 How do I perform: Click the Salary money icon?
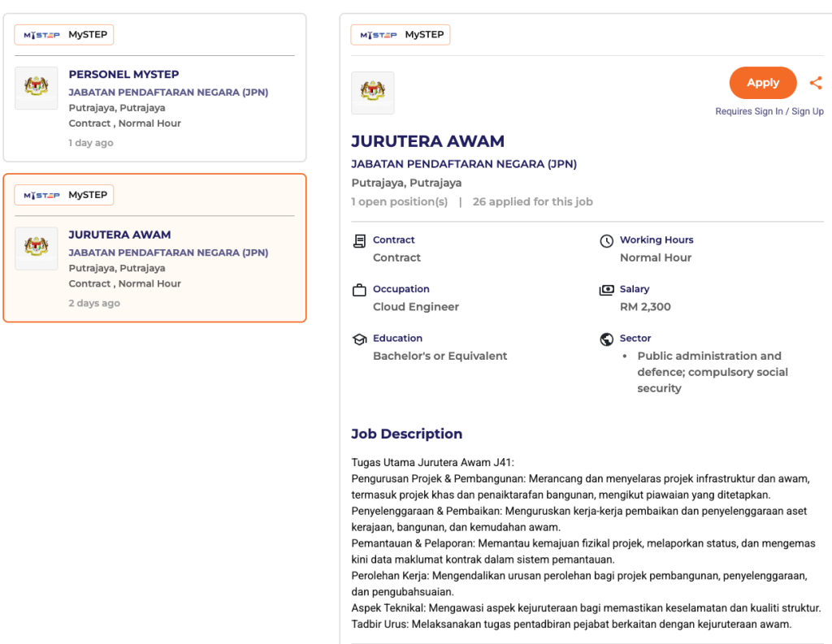click(x=606, y=290)
